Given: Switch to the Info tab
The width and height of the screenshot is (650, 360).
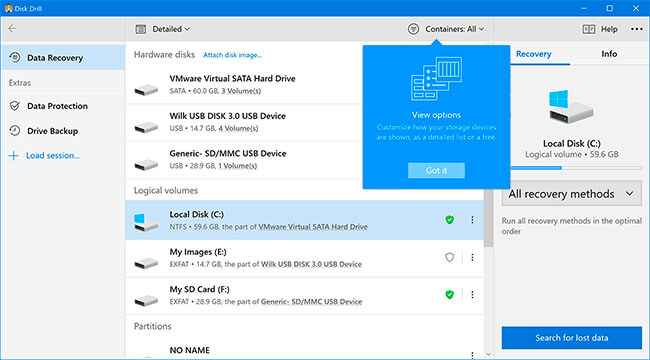Looking at the screenshot, I should (609, 54).
